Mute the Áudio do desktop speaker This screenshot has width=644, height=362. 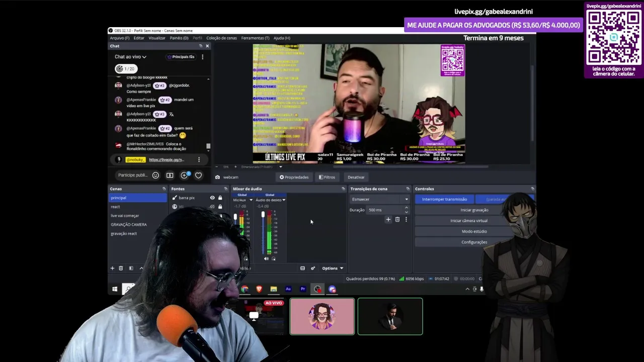tap(266, 259)
